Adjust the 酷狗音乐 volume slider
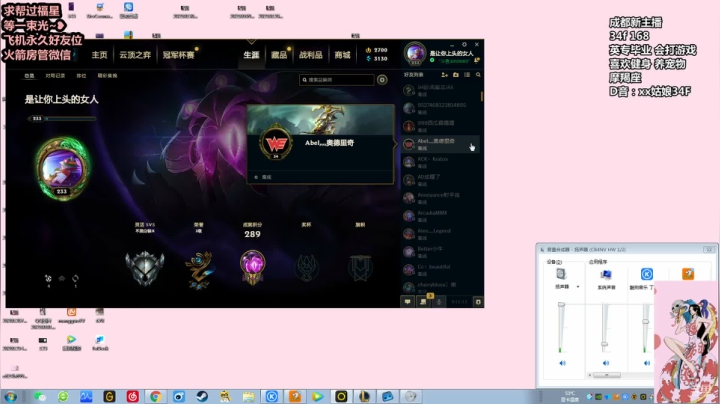Viewport: 720px width, 404px height. 645,321
